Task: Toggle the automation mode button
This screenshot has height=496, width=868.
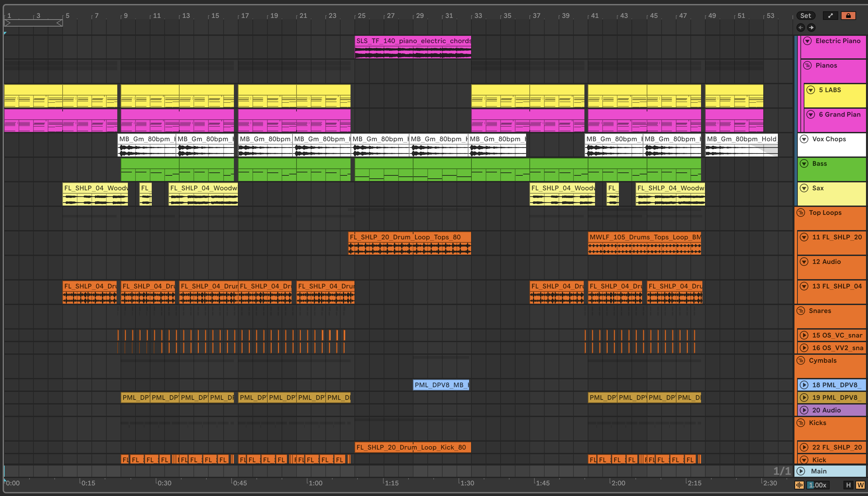Action: click(x=830, y=16)
